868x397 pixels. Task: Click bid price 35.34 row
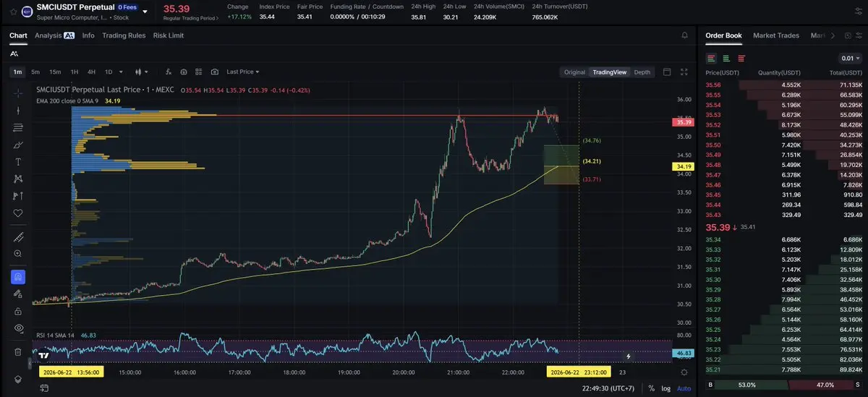click(784, 239)
